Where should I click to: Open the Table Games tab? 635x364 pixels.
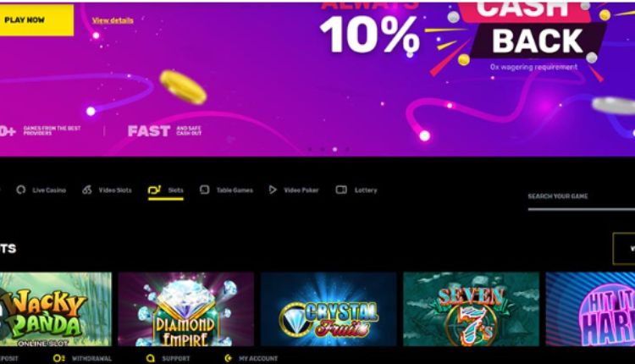(226, 190)
